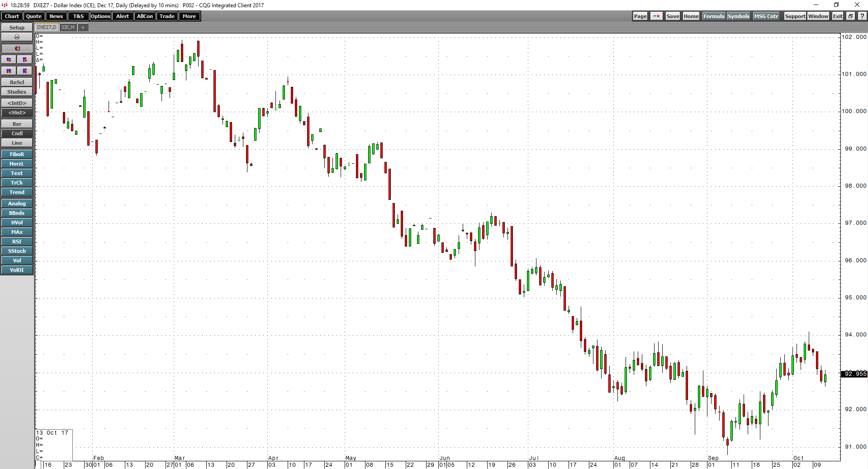The image size is (868, 469).
Task: Open the Alert menu
Action: point(123,16)
